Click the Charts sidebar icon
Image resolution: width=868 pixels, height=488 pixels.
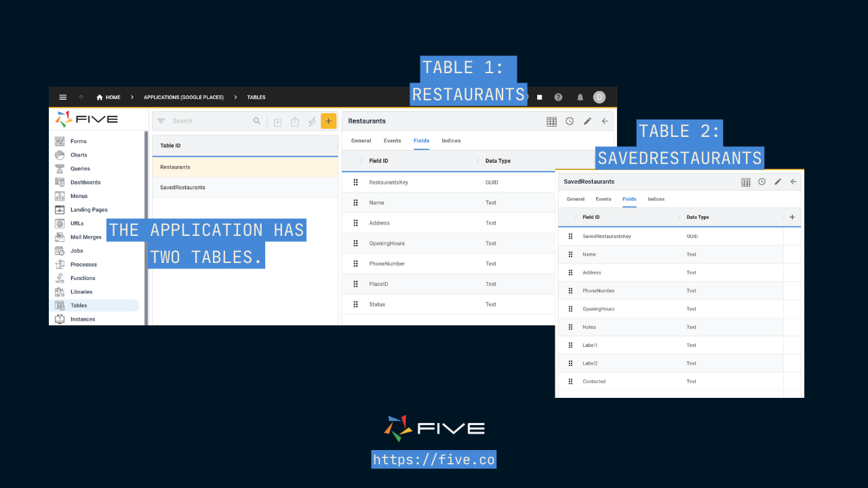click(60, 155)
